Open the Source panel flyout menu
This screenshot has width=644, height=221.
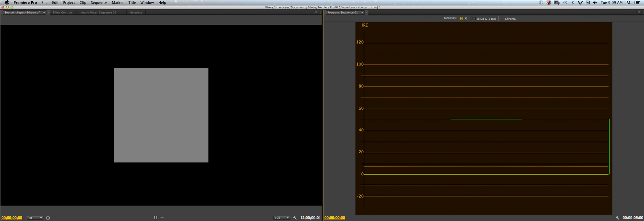[x=316, y=12]
